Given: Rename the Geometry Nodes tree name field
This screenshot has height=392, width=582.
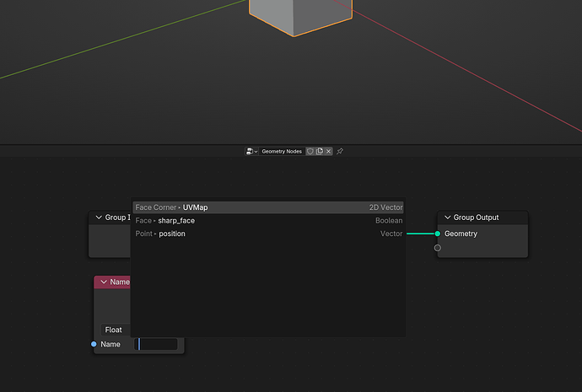Looking at the screenshot, I should 282,151.
